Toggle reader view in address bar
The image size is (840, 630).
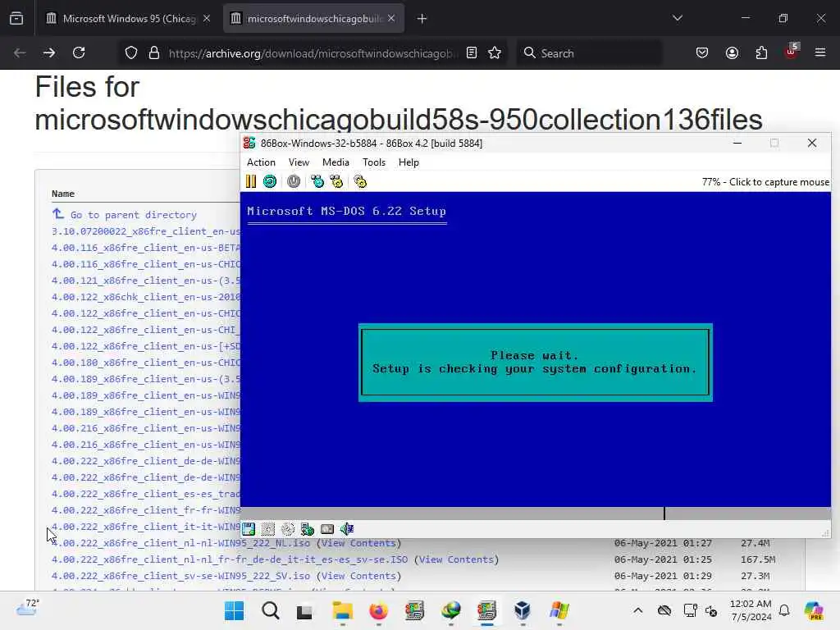pos(472,52)
